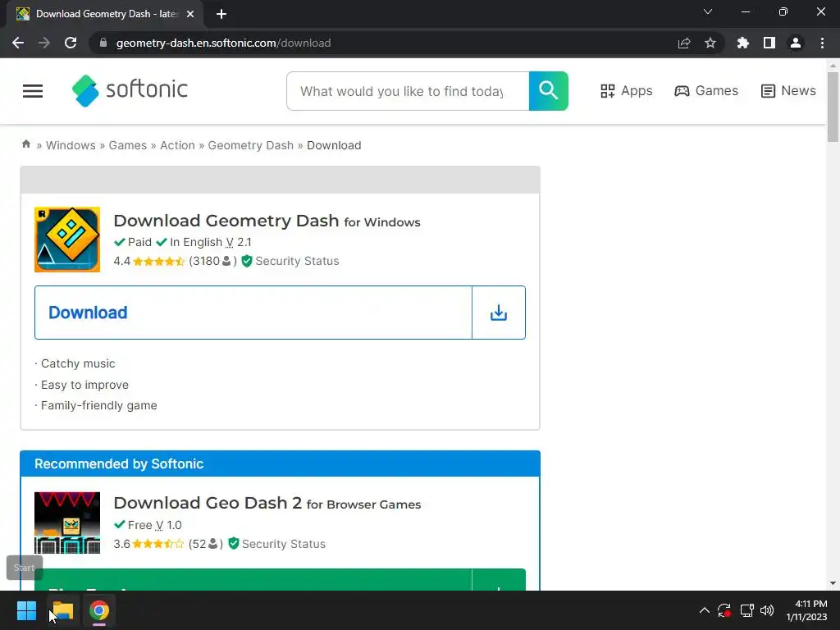Open the Games section
This screenshot has height=630, width=840.
706,90
